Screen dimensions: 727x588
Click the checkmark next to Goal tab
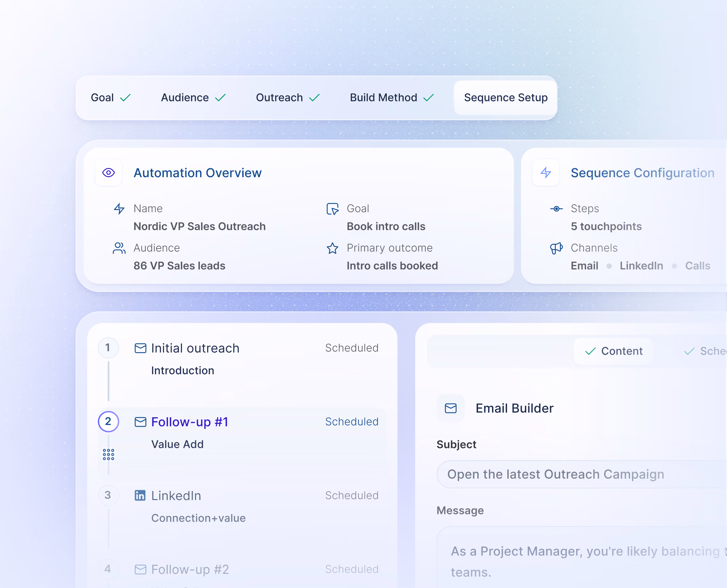pos(125,98)
